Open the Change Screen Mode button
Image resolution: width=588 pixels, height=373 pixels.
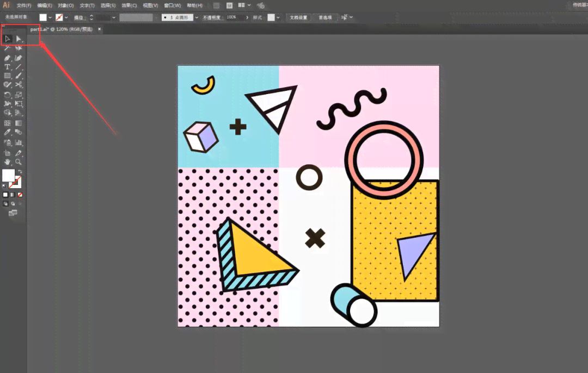13,213
